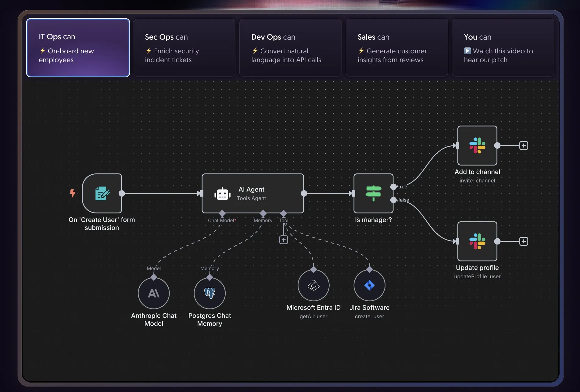Open the Anthropic Chat Model node
580x392 pixels.
[x=154, y=293]
